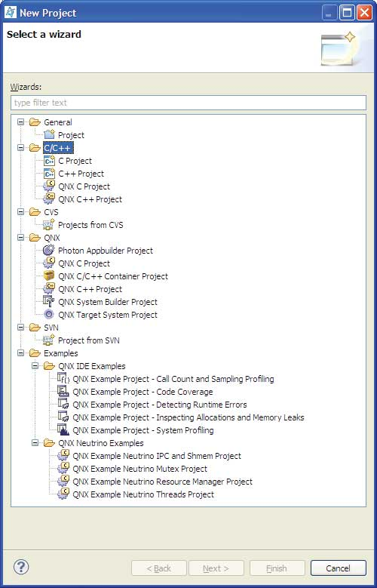
Task: Choose the QNX System Builder Project icon
Action: coord(49,302)
